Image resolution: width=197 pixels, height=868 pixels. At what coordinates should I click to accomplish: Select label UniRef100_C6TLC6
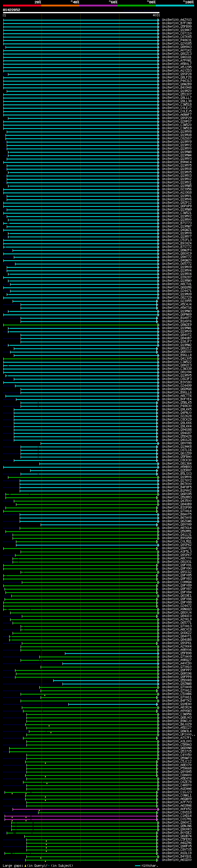(176, 450)
